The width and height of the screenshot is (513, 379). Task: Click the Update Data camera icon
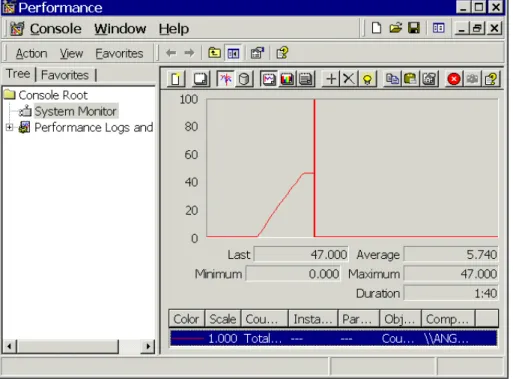472,79
